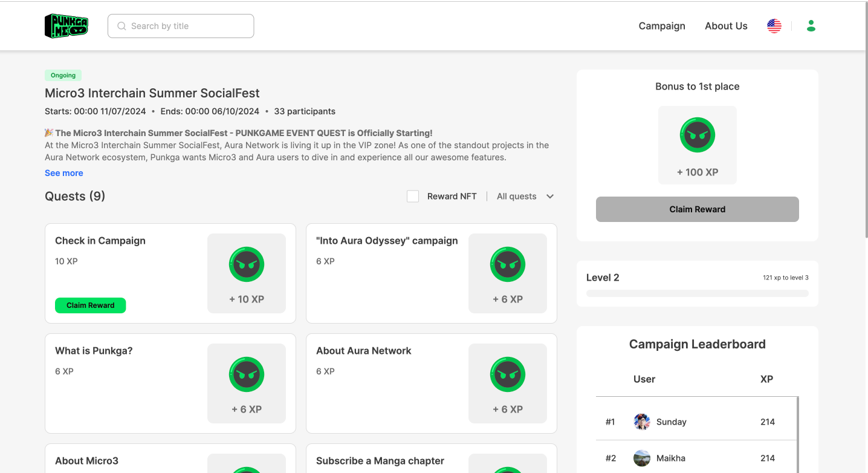Focus the Search by title field
The image size is (868, 473).
(181, 26)
